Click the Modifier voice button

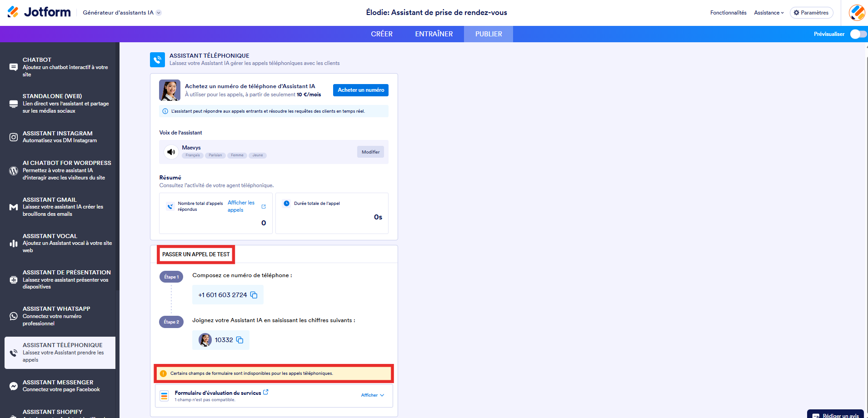click(x=370, y=152)
